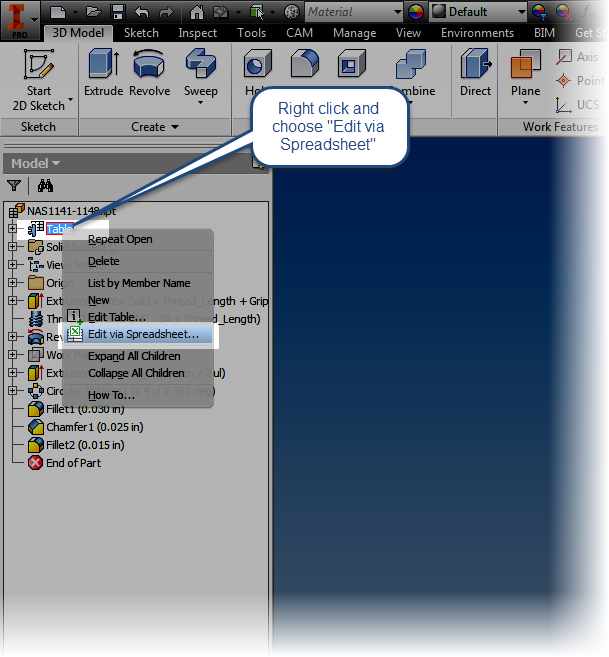Create a work Axis
This screenshot has height=657, width=609.
(x=577, y=57)
